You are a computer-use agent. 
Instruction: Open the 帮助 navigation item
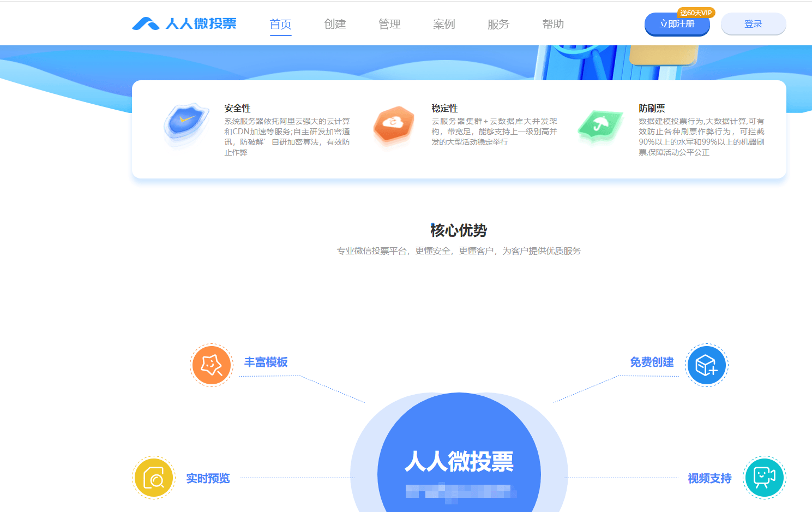[x=554, y=24]
